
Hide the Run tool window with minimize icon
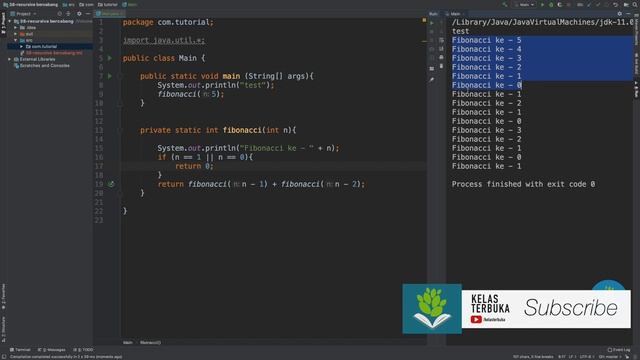click(x=629, y=13)
